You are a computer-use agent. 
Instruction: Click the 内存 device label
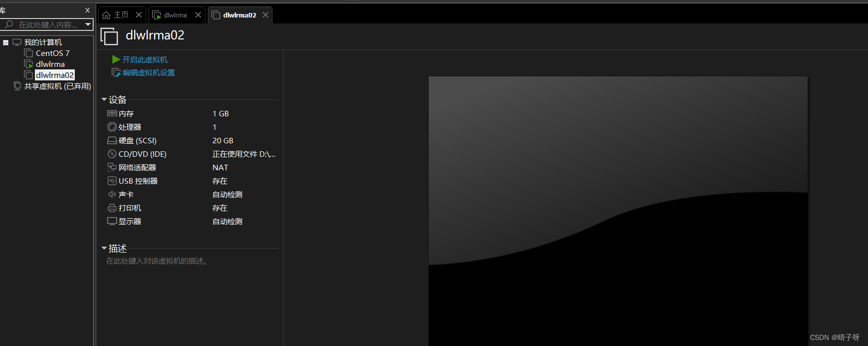tap(126, 113)
